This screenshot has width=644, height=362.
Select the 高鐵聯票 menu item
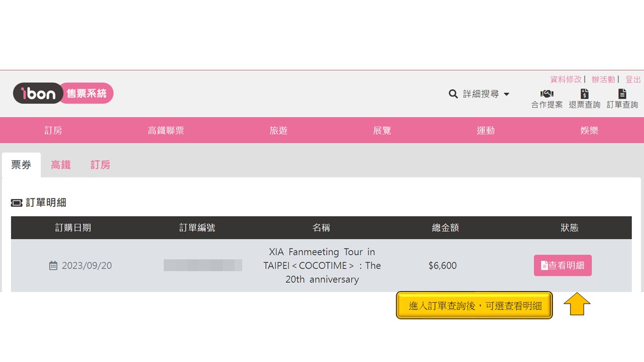coord(166,131)
